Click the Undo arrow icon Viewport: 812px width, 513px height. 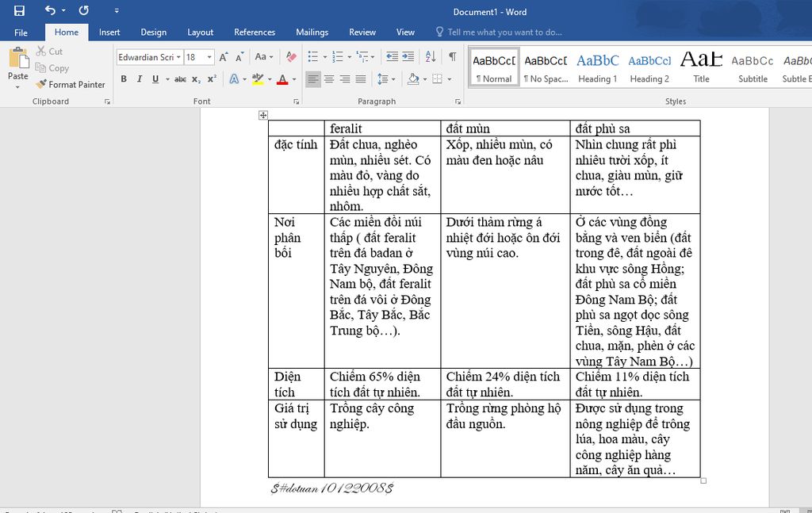coord(50,10)
